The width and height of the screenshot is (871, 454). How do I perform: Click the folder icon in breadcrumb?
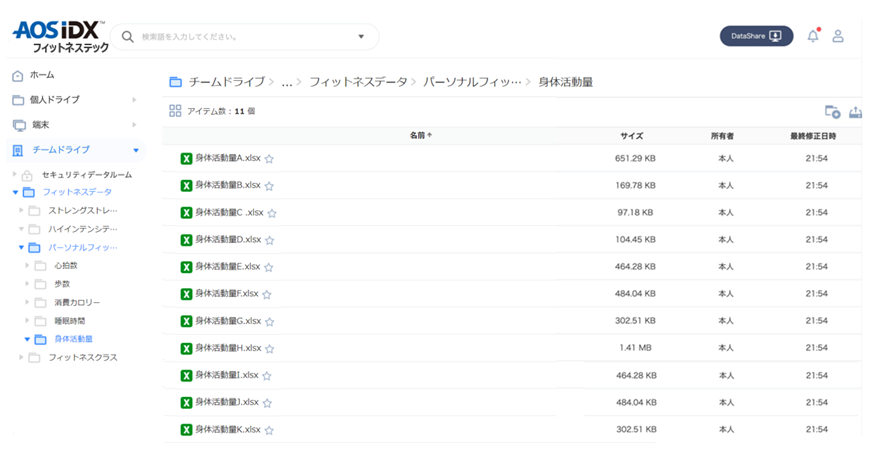176,82
